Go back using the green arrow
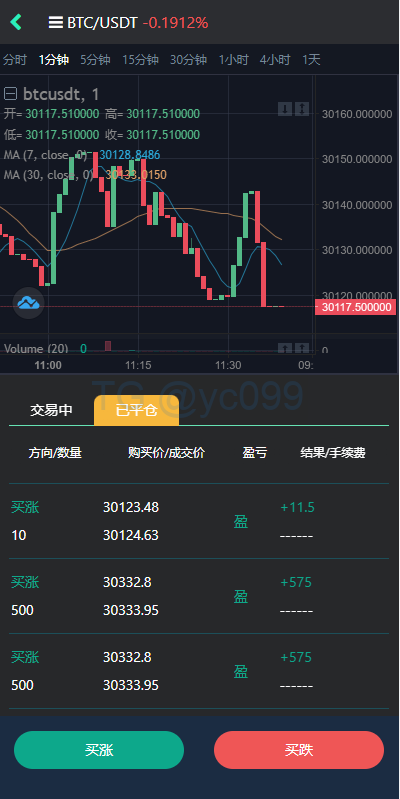 (16, 22)
